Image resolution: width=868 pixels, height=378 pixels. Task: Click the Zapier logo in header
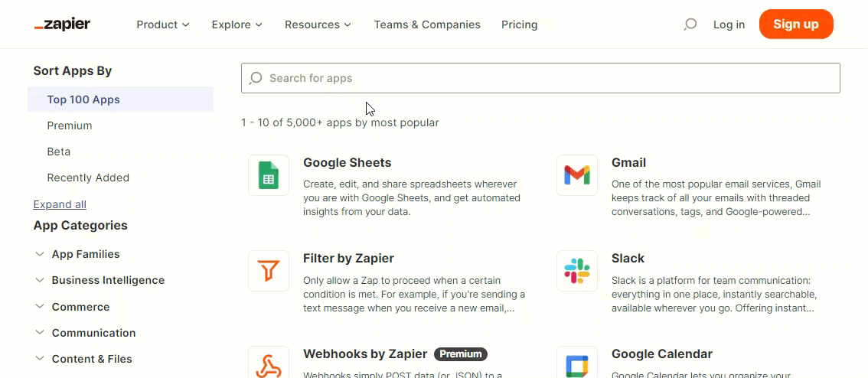point(62,24)
